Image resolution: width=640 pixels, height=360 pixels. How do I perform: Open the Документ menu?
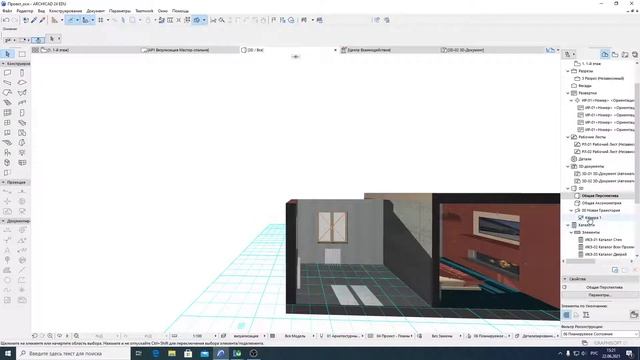tap(96, 11)
